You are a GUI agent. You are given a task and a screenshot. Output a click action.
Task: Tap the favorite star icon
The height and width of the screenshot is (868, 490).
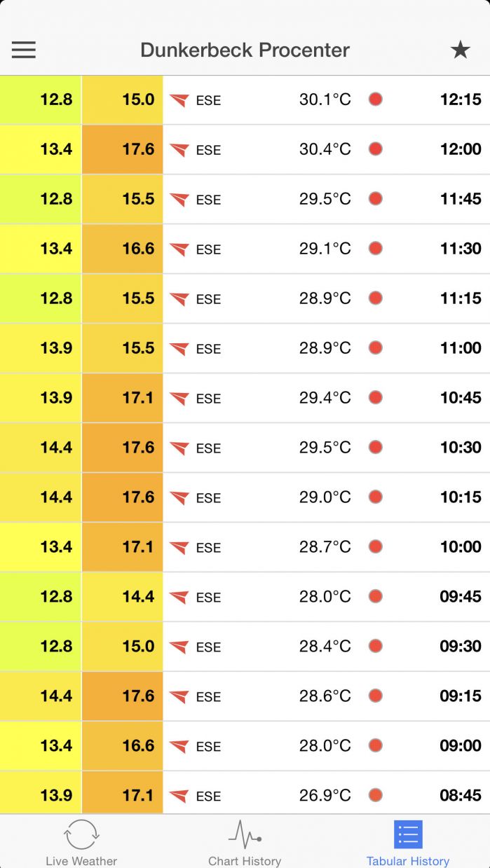pyautogui.click(x=460, y=50)
